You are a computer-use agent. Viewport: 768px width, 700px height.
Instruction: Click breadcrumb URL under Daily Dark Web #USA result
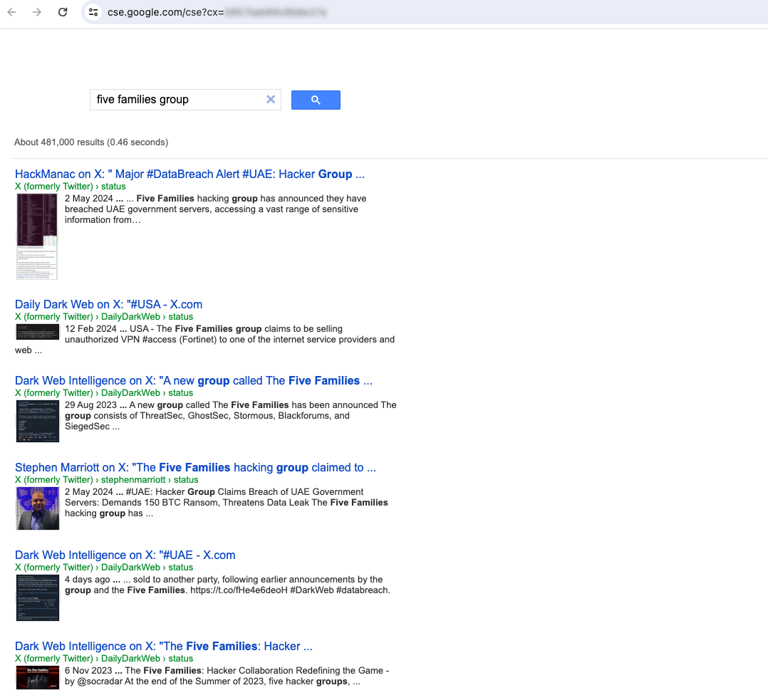[104, 316]
